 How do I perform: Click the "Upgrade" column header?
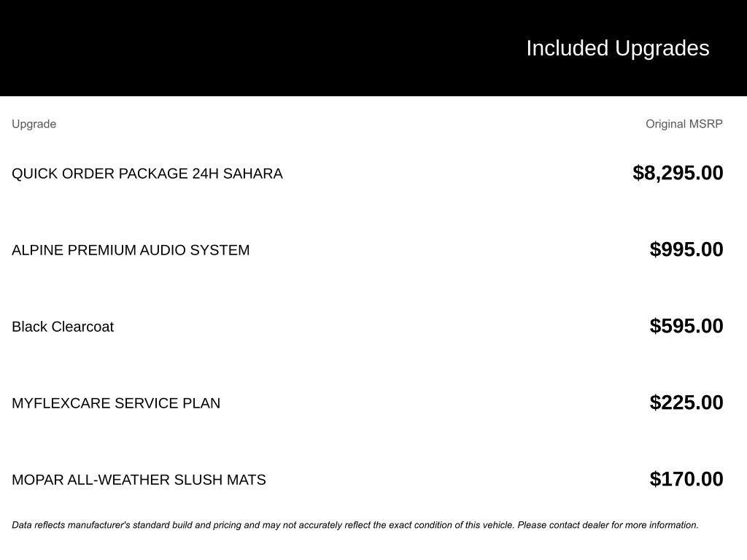pos(34,124)
